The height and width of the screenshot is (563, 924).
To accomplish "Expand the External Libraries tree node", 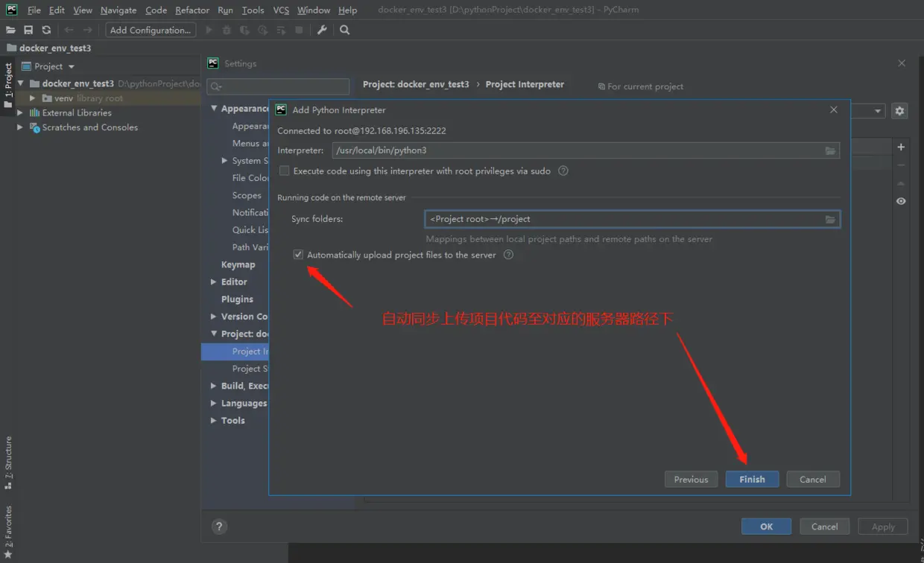I will [x=21, y=112].
